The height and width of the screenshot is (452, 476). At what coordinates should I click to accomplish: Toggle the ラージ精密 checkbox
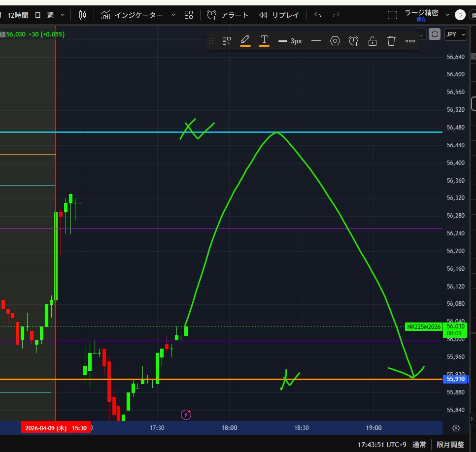(392, 15)
